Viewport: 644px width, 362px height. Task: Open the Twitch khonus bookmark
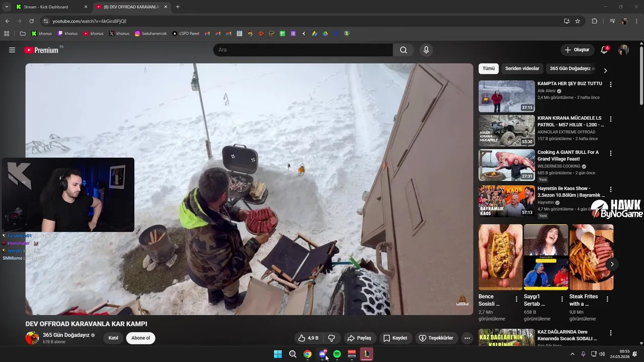pyautogui.click(x=68, y=34)
